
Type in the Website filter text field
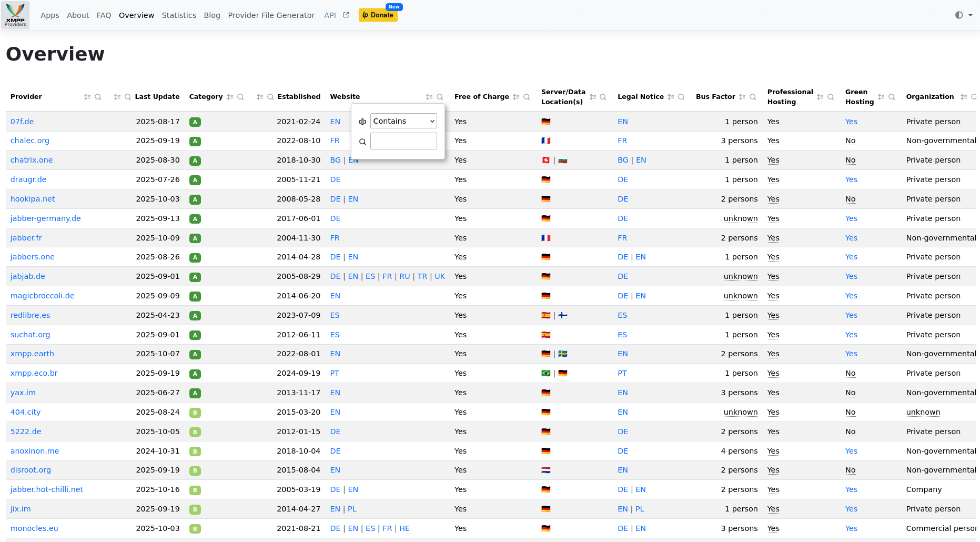[x=403, y=141]
